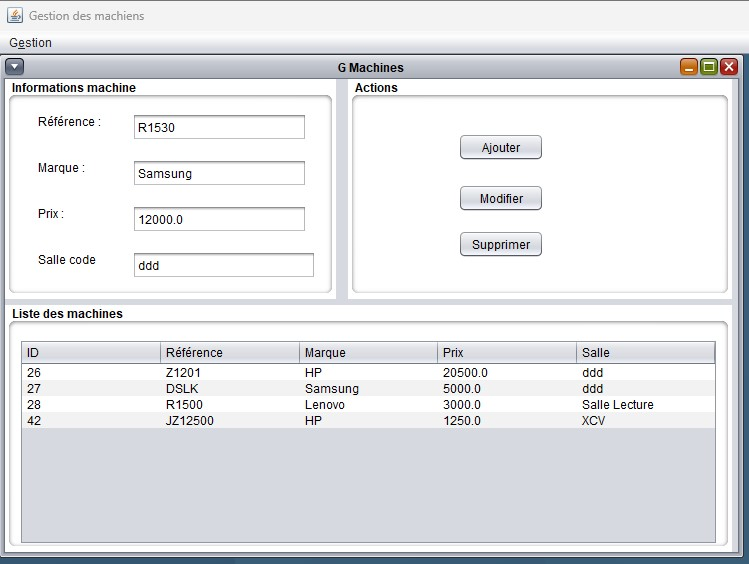Click the Modifier button
The height and width of the screenshot is (564, 749).
click(x=501, y=198)
